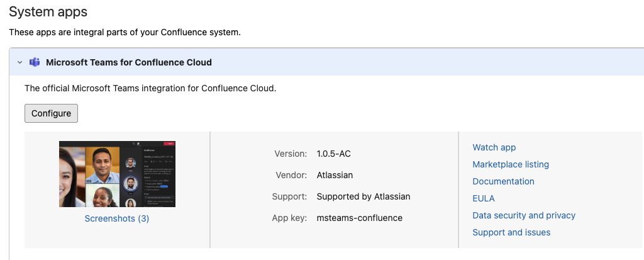Screen dimensions: 644x260
Task: Open the Screenshots (3) link
Action: [117, 218]
